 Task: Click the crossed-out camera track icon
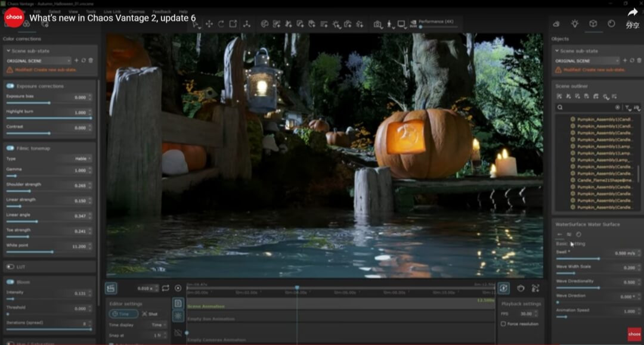pos(178,332)
